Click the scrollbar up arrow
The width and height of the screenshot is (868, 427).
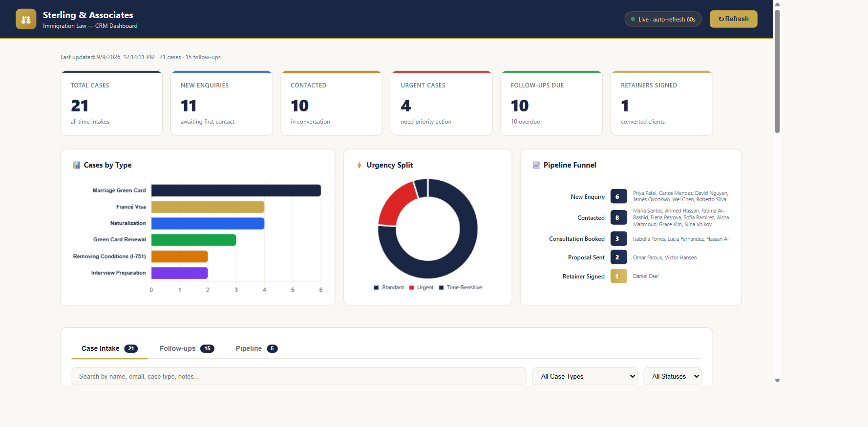[777, 4]
